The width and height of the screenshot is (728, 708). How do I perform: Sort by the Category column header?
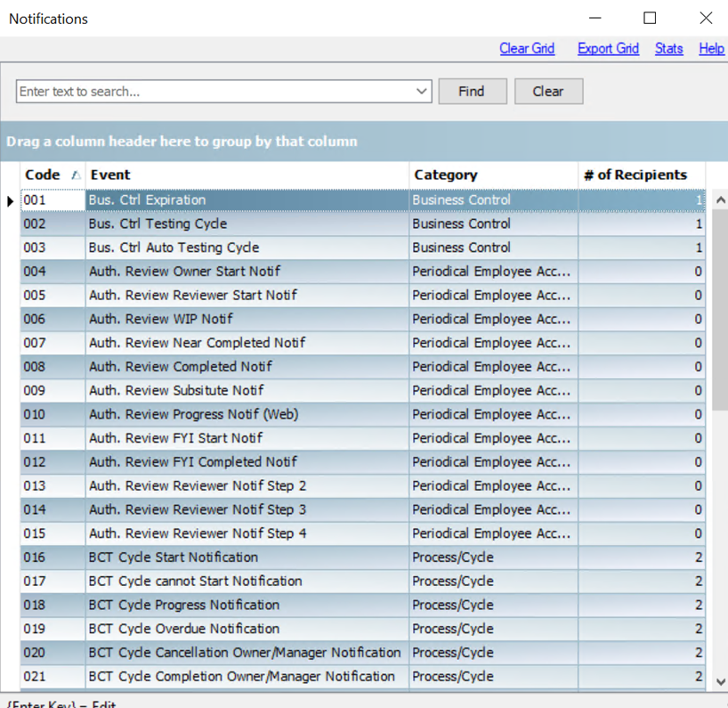[493, 175]
